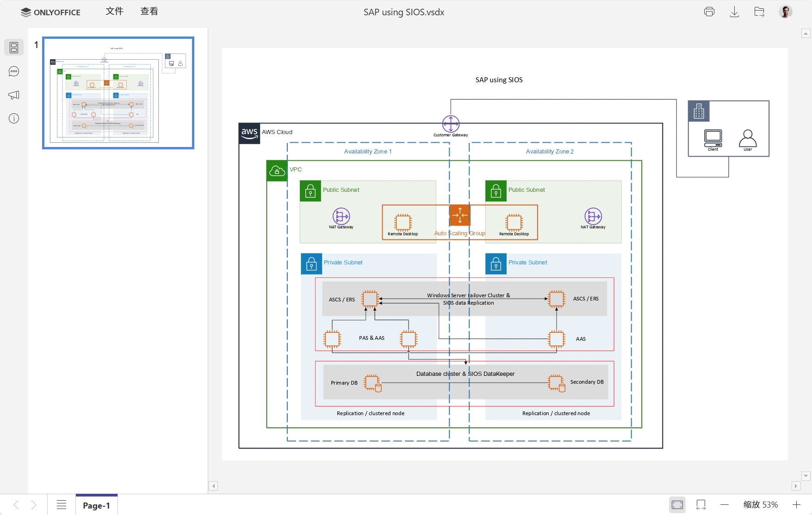The image size is (812, 515).
Task: Open the 查看 menu
Action: point(149,11)
